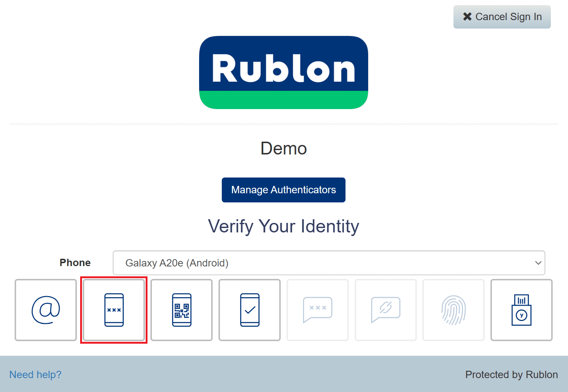Select the QR Code authentication method
The height and width of the screenshot is (392, 568).
(182, 310)
